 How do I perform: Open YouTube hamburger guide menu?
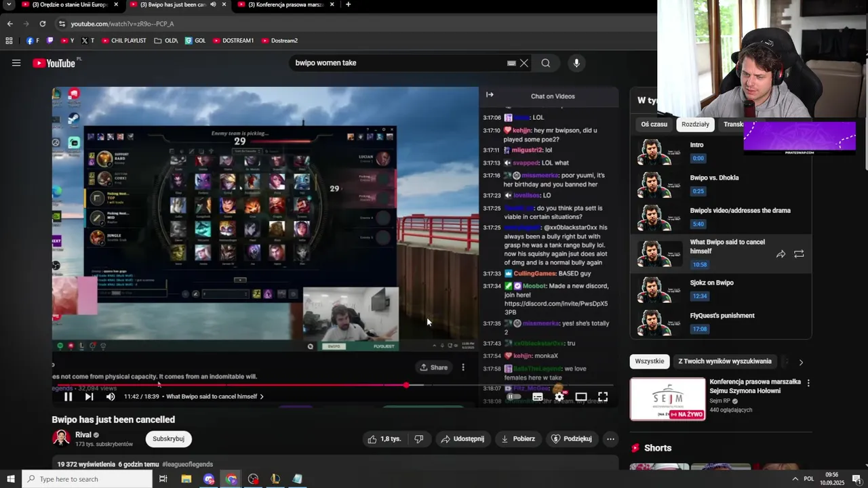[x=16, y=63]
